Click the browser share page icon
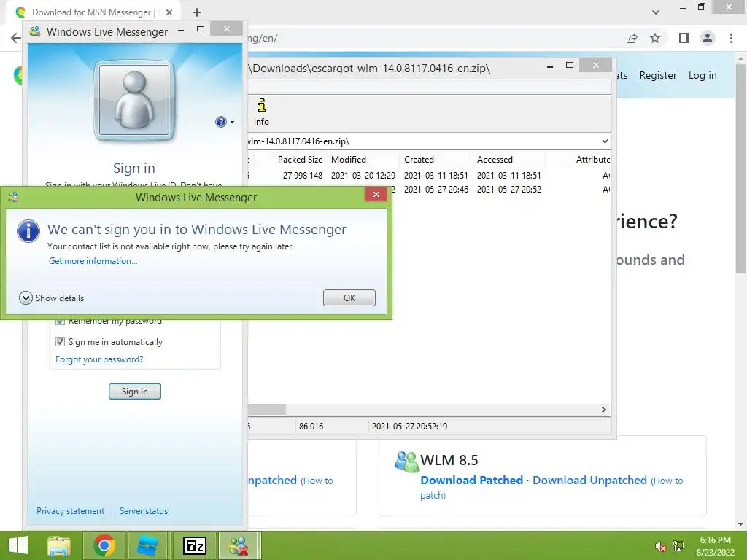 click(632, 38)
